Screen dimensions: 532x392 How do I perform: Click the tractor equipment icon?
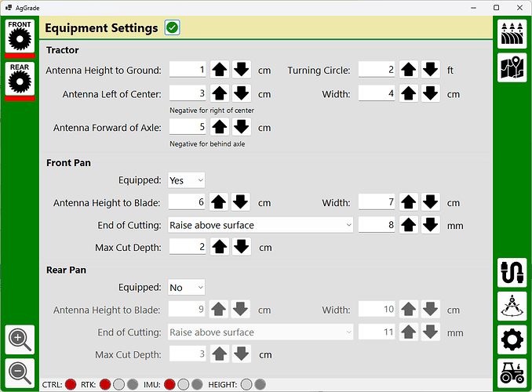[x=512, y=373]
